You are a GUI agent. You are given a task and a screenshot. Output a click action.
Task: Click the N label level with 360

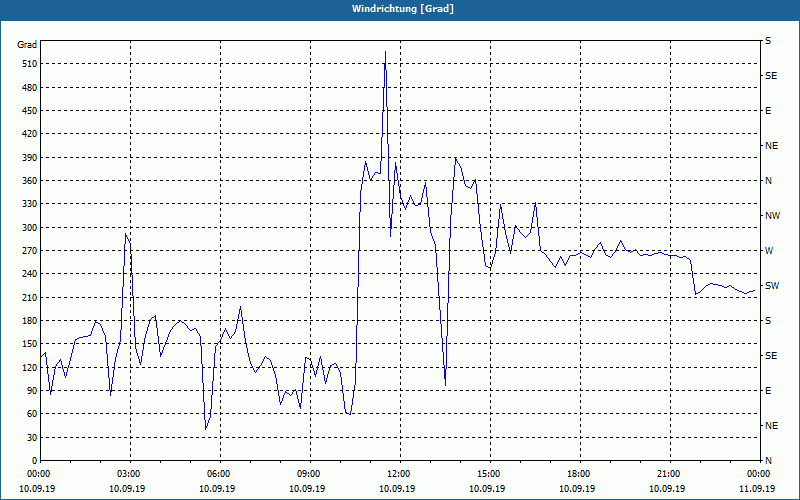(769, 181)
